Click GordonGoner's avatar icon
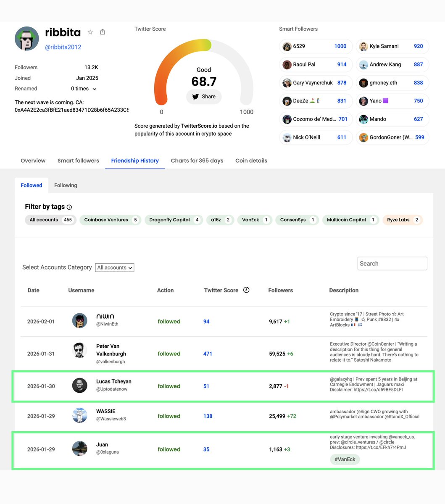This screenshot has height=504, width=445. [x=364, y=137]
